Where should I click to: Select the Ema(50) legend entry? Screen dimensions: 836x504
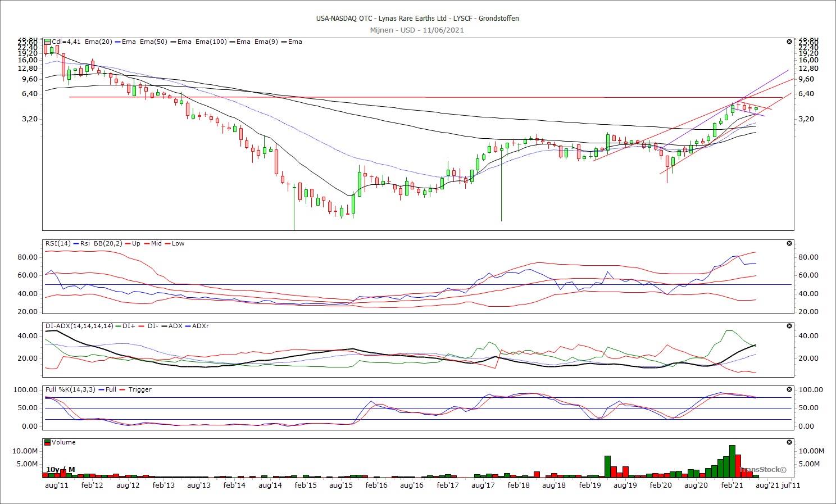153,42
